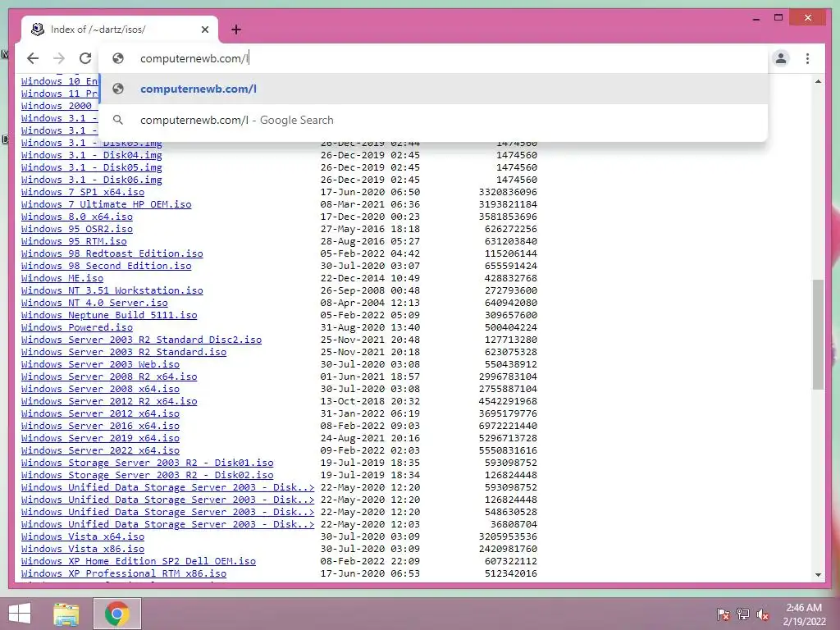Open Unified Data Storage Server link sized 548630528
Viewport: 840px width, 630px height.
coord(167,513)
